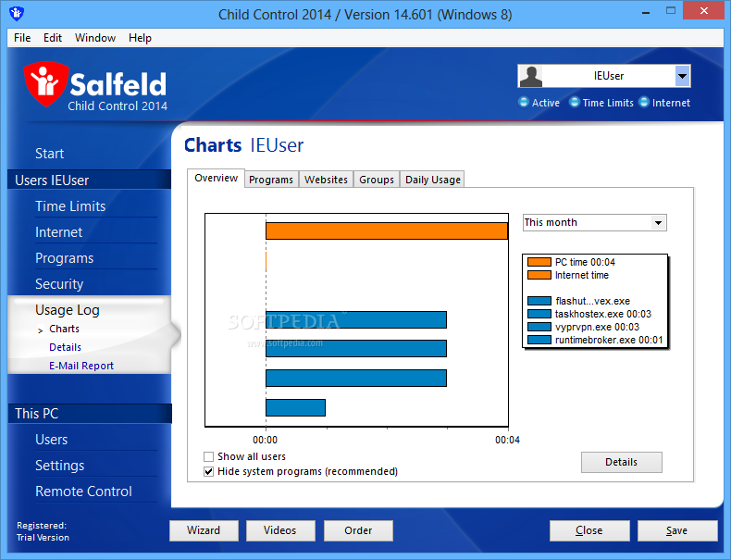The height and width of the screenshot is (560, 731).
Task: Click the taskhostex.exe legend swatch
Action: (x=539, y=314)
